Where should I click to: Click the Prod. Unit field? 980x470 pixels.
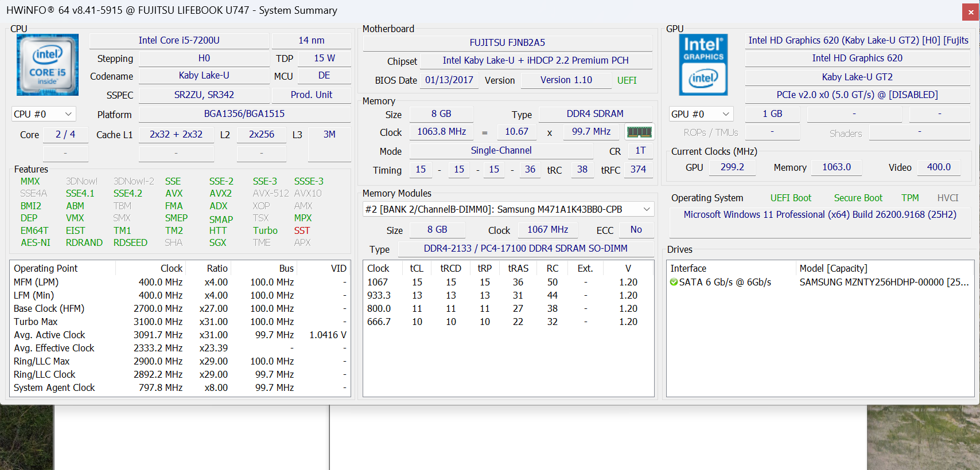(312, 95)
